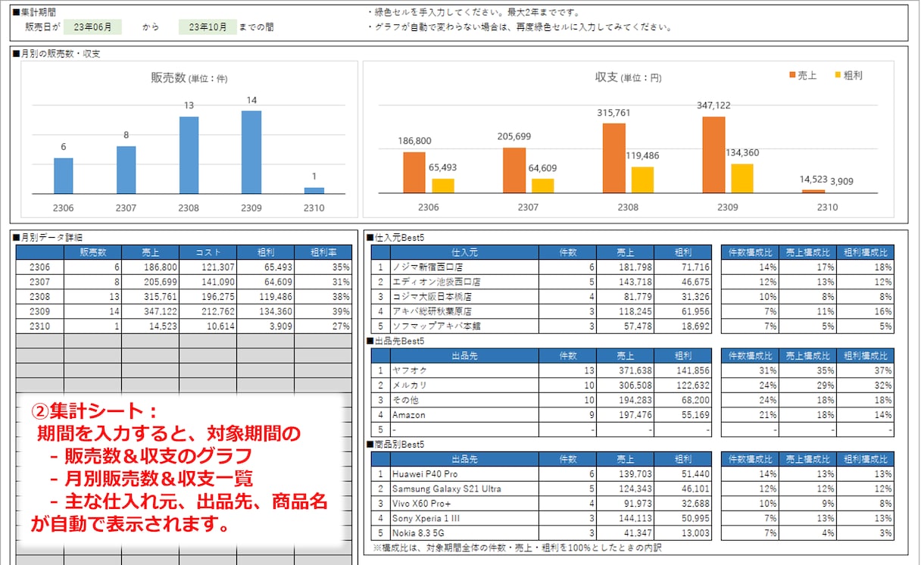Click the 186,800 data label in 収支 chart
This screenshot has width=924, height=565.
[x=415, y=141]
